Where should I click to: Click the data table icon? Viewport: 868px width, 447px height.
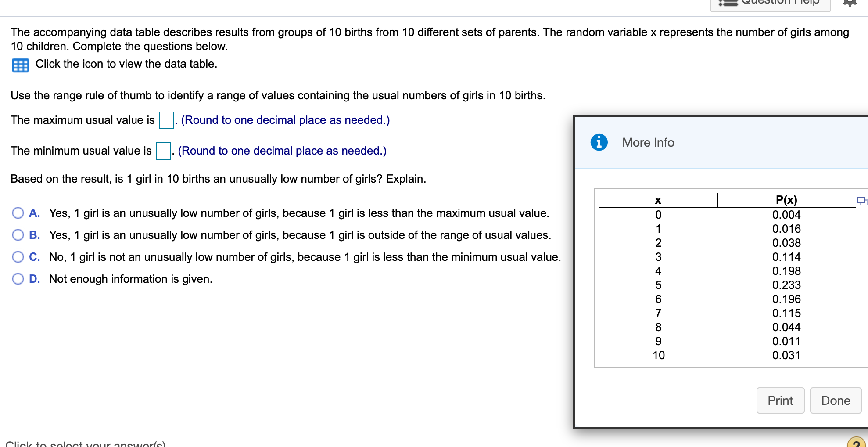[20, 65]
